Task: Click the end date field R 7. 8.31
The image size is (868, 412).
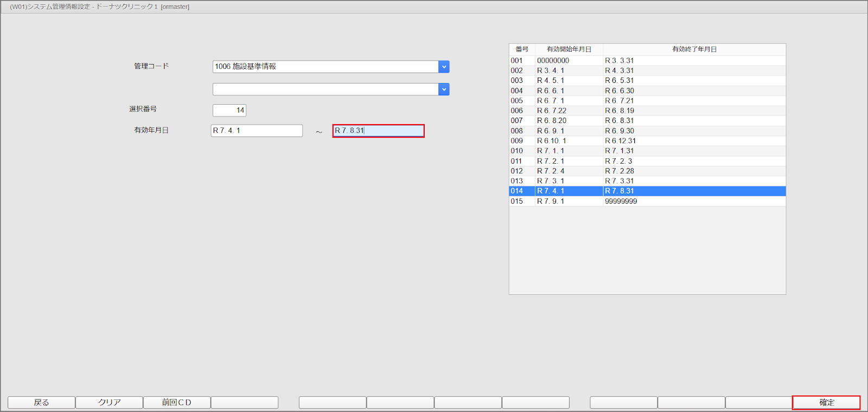Action: (x=378, y=131)
